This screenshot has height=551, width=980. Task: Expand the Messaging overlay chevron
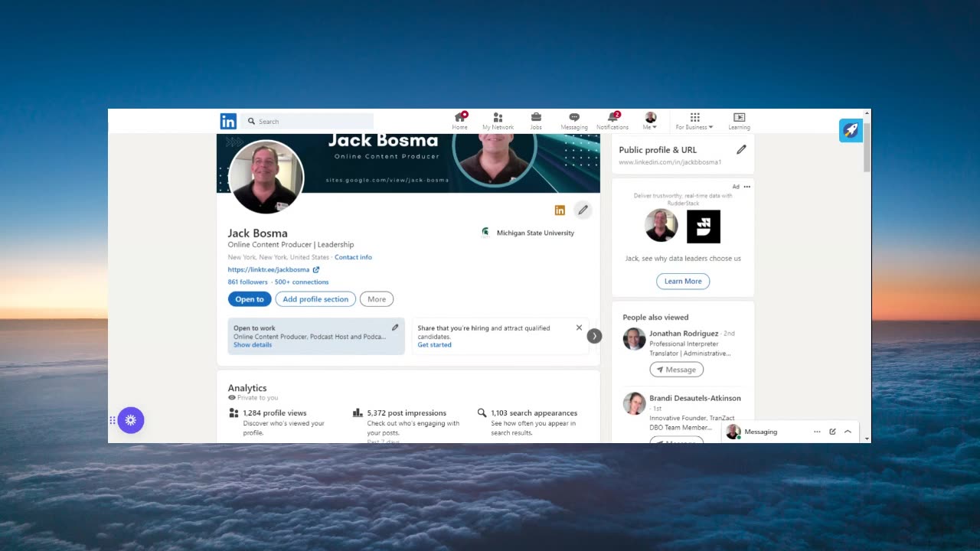click(x=848, y=432)
